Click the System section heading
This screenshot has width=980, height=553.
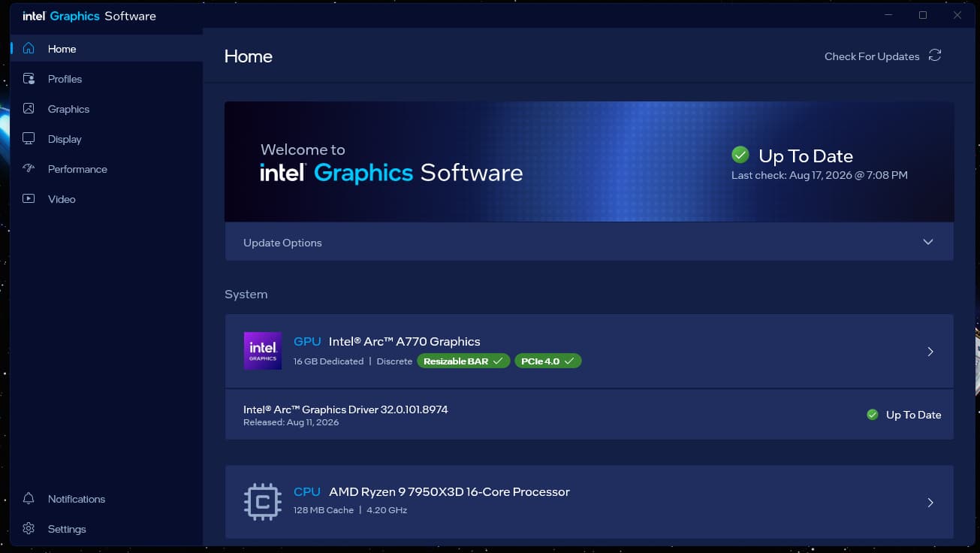coord(246,294)
